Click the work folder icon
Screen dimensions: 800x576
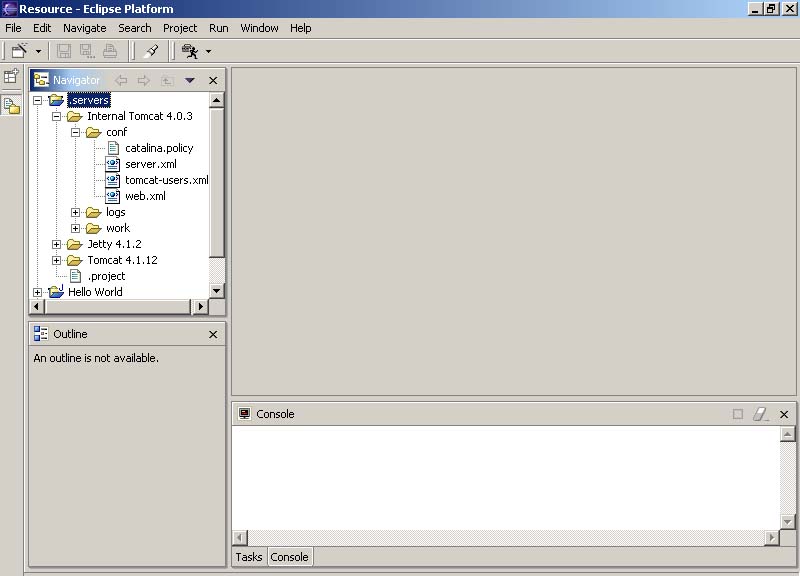click(x=93, y=228)
